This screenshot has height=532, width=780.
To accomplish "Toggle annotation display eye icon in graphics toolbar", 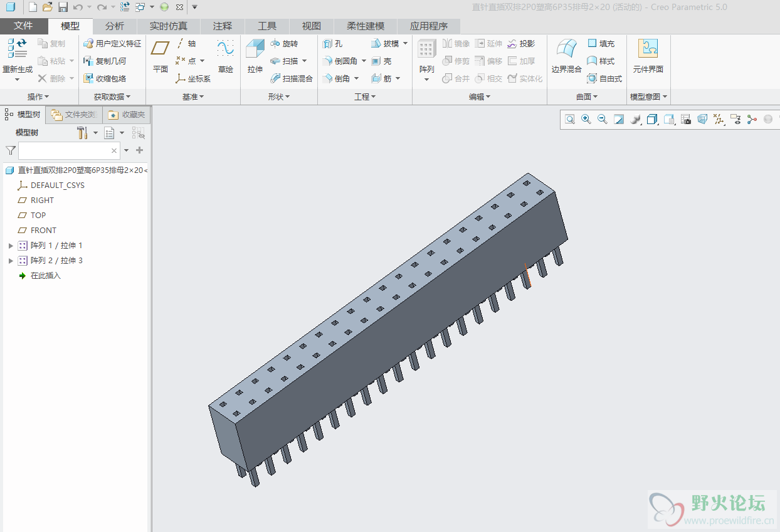I will 735,119.
